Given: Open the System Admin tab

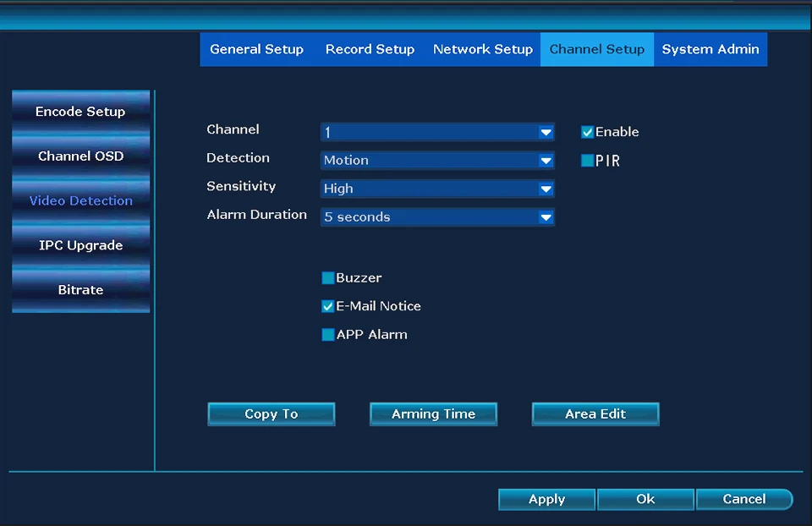Looking at the screenshot, I should pyautogui.click(x=710, y=49).
